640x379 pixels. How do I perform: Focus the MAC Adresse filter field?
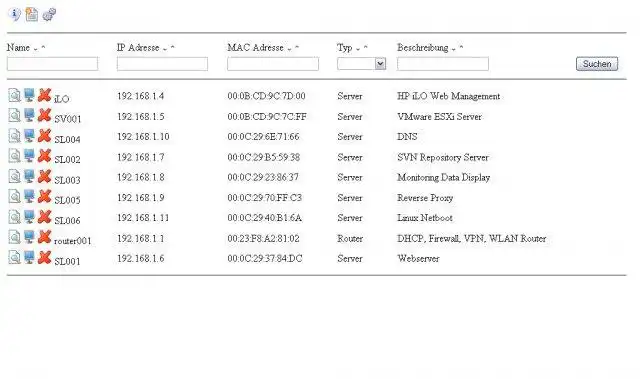(x=273, y=64)
